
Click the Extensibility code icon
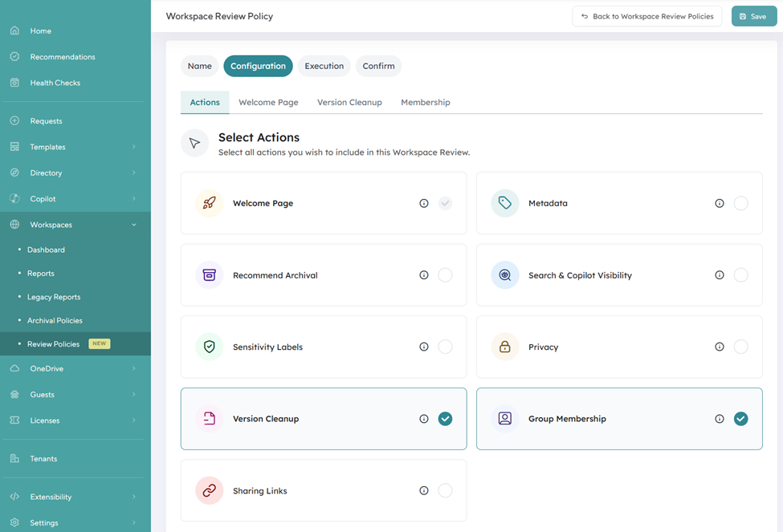click(14, 497)
